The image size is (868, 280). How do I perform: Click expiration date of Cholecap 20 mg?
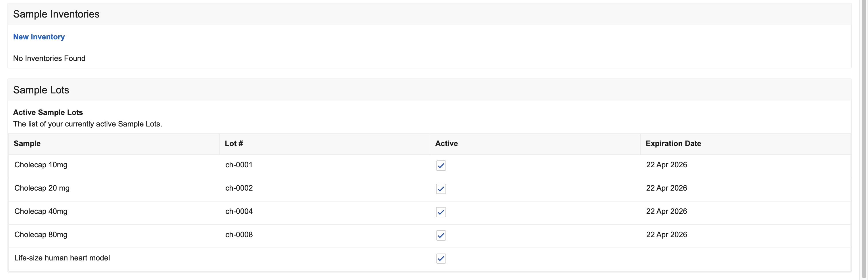click(x=666, y=188)
